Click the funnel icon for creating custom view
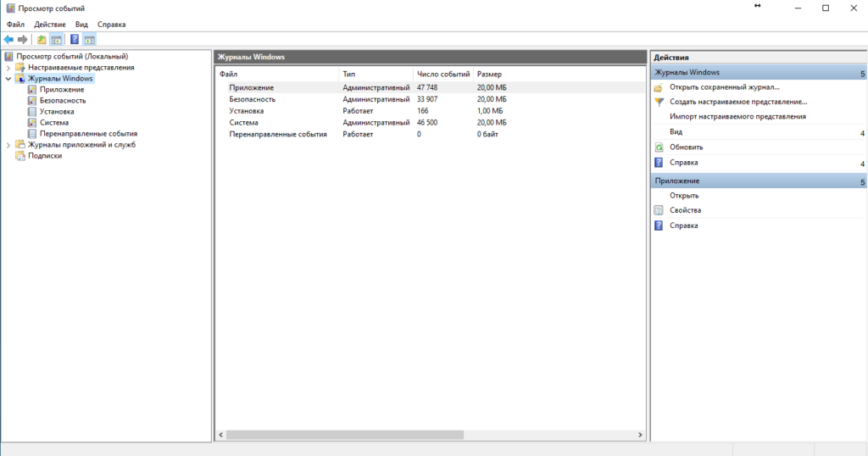Image resolution: width=868 pixels, height=456 pixels. pyautogui.click(x=659, y=102)
